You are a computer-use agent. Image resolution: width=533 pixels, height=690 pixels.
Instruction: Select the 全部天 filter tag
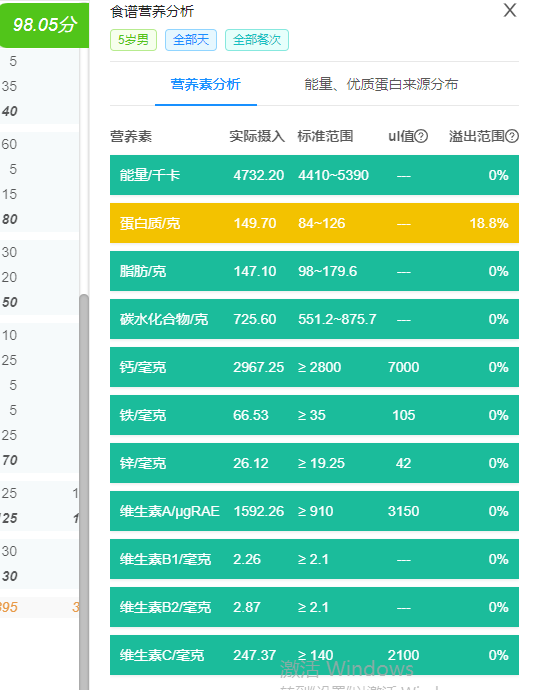191,40
